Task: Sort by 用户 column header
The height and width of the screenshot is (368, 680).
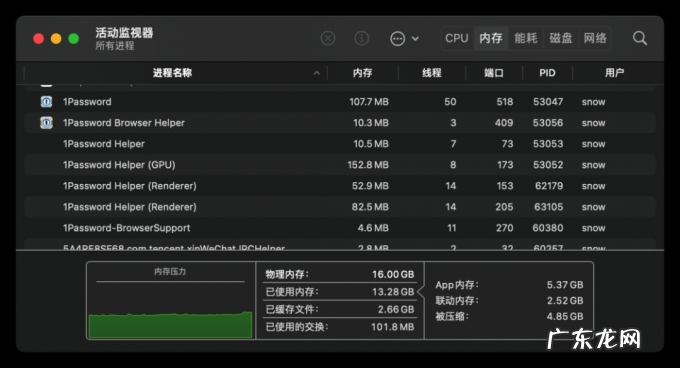Action: click(615, 73)
